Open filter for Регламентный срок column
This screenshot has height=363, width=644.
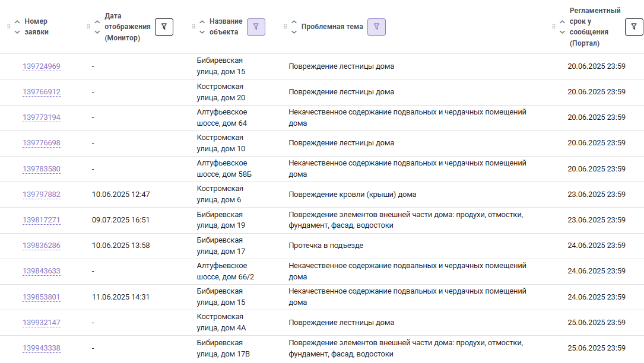634,27
